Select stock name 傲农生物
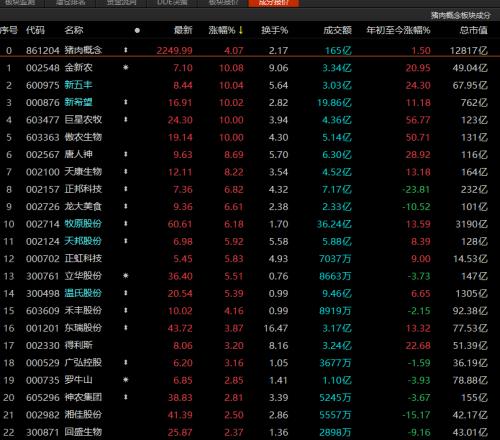Image resolution: width=500 pixels, height=440 pixels. pyautogui.click(x=83, y=137)
